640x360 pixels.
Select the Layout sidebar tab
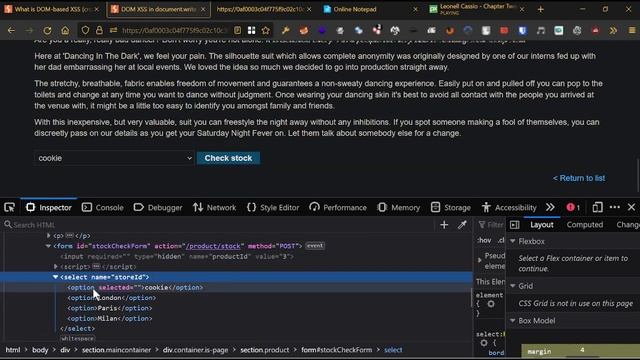(542, 224)
